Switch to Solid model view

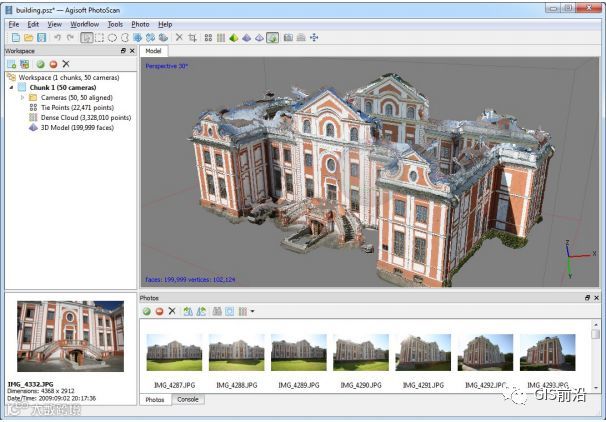pyautogui.click(x=246, y=37)
